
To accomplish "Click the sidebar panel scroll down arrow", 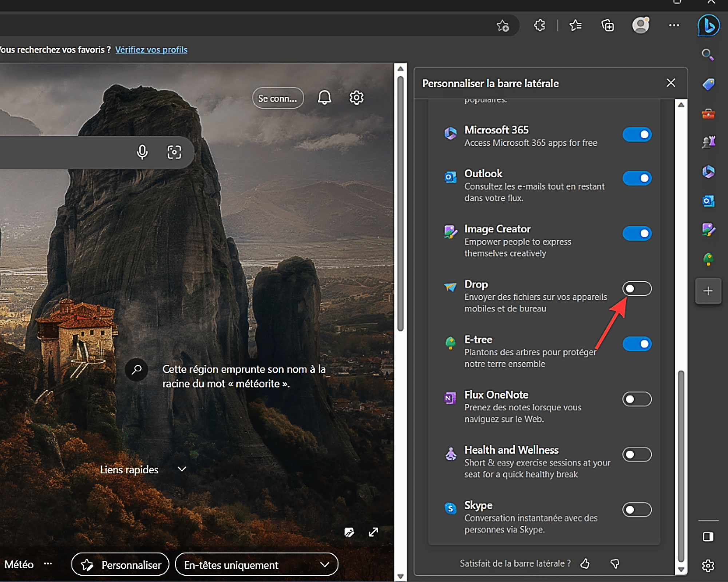I will pyautogui.click(x=681, y=570).
